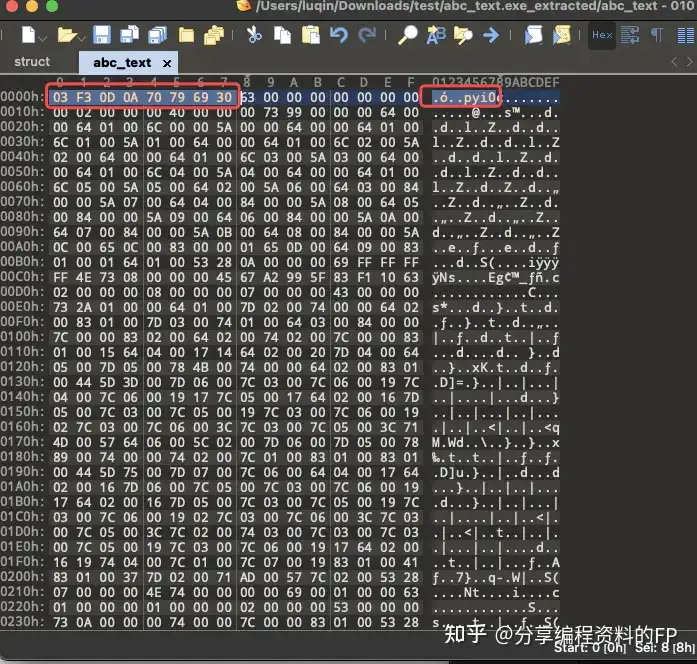Screen dimensions: 697x664
Task: Click the 0170h row address
Action: tap(22, 441)
